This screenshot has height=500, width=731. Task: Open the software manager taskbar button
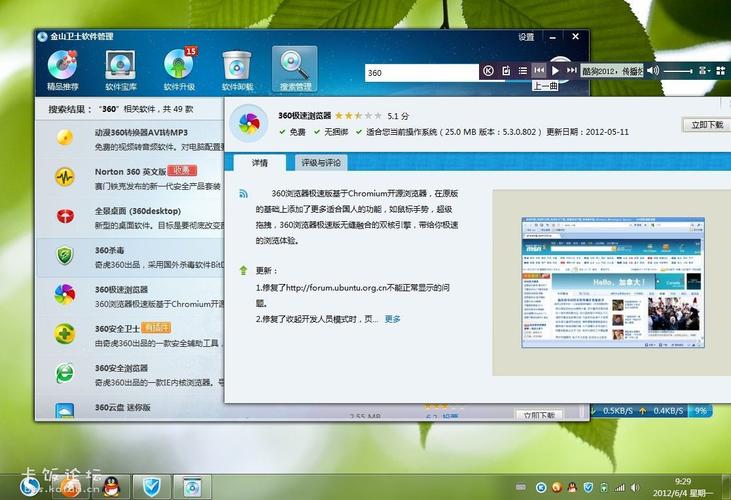[192, 487]
